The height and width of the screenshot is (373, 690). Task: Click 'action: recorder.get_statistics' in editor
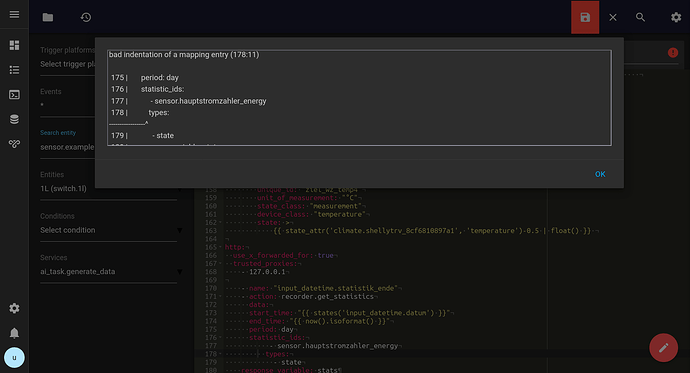pos(311,296)
